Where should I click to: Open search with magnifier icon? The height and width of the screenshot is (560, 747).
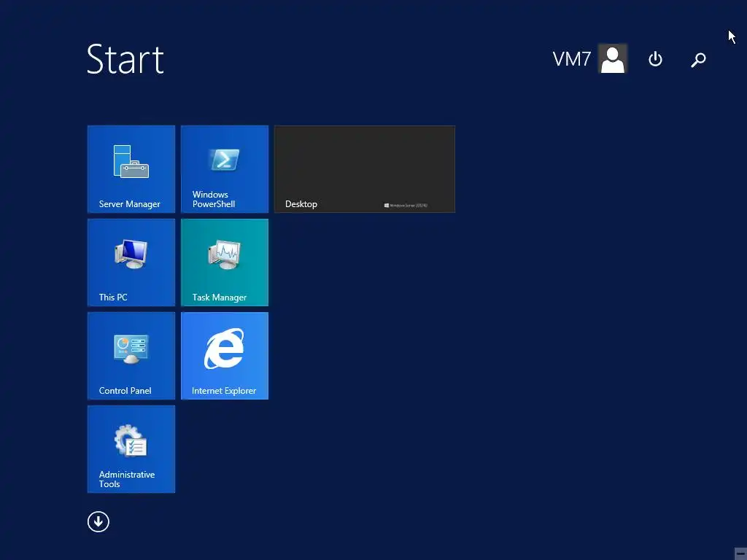point(698,60)
